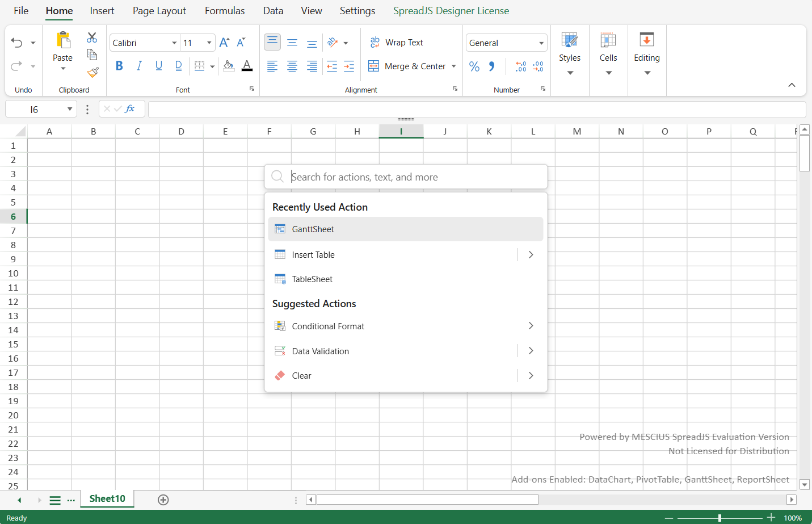Click the cell borders icon
The image size is (812, 524).
[200, 66]
